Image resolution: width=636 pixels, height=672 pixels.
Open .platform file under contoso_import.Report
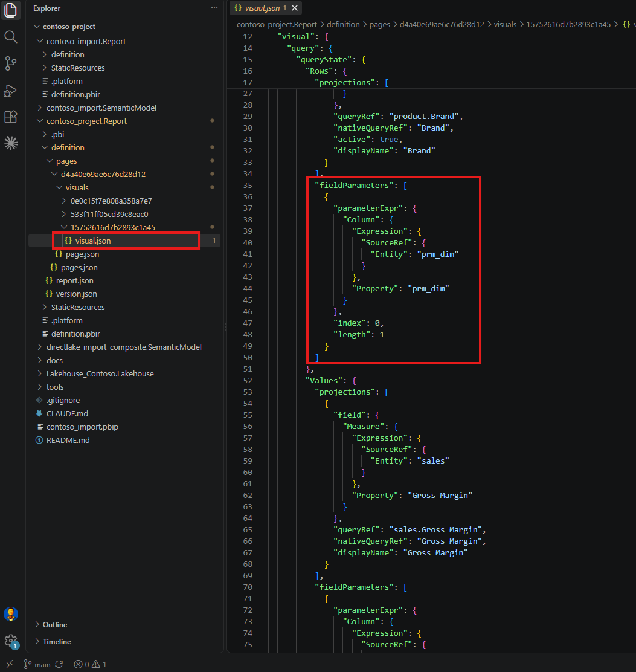tap(67, 82)
